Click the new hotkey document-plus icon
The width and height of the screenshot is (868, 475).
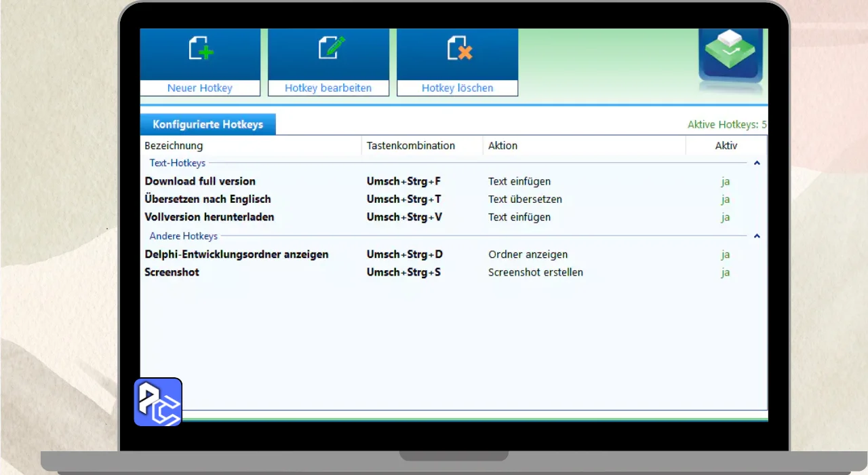(x=200, y=49)
